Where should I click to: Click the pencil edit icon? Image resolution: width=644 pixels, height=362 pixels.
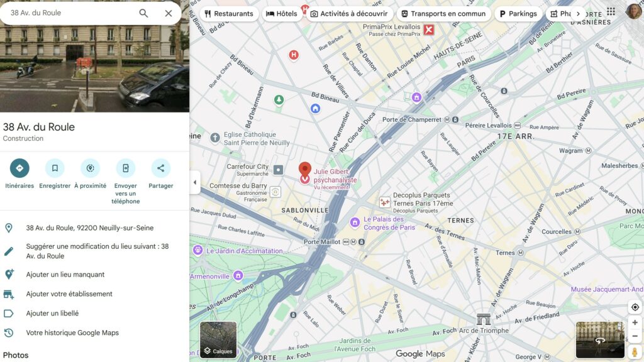pos(9,251)
